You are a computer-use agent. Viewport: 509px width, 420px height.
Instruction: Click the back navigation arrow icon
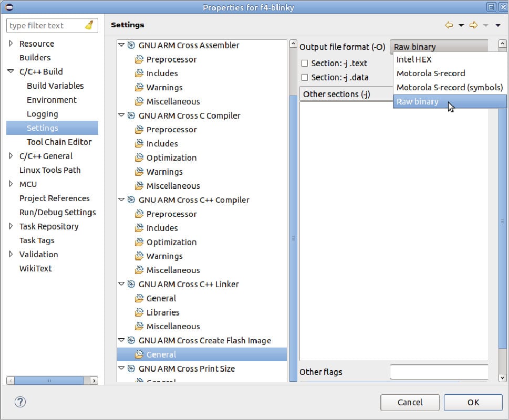(x=449, y=25)
